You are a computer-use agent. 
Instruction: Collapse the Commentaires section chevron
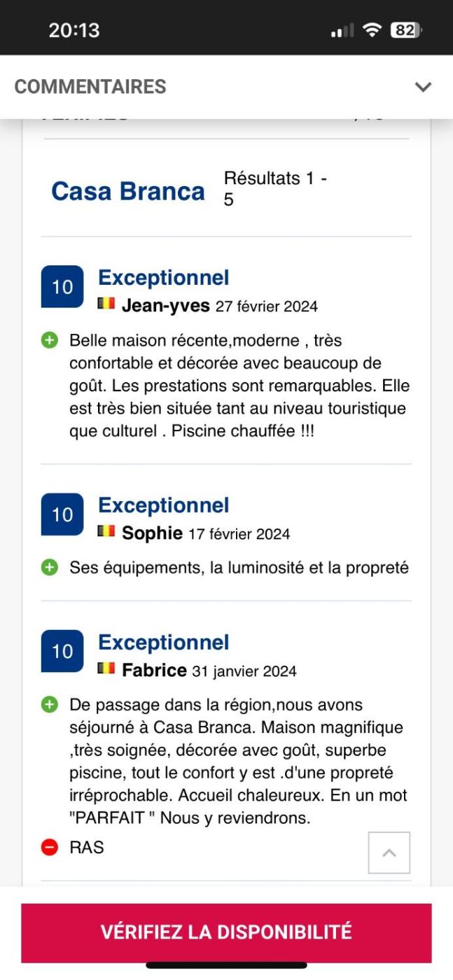tap(422, 87)
